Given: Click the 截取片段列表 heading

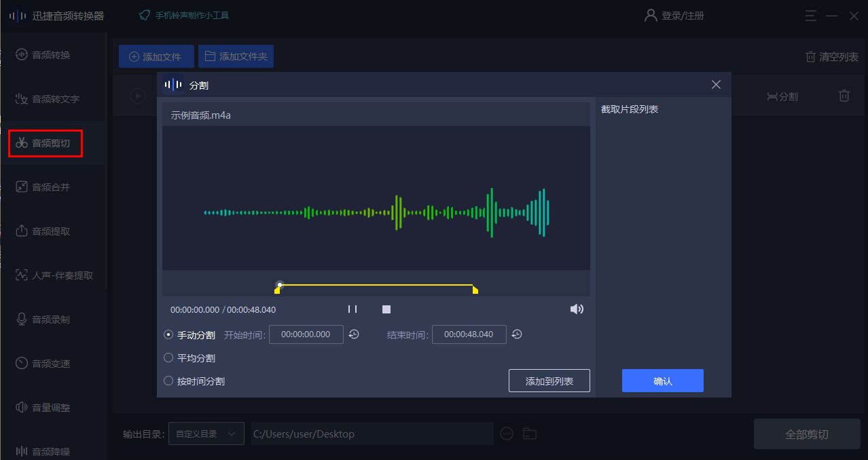Looking at the screenshot, I should (630, 109).
